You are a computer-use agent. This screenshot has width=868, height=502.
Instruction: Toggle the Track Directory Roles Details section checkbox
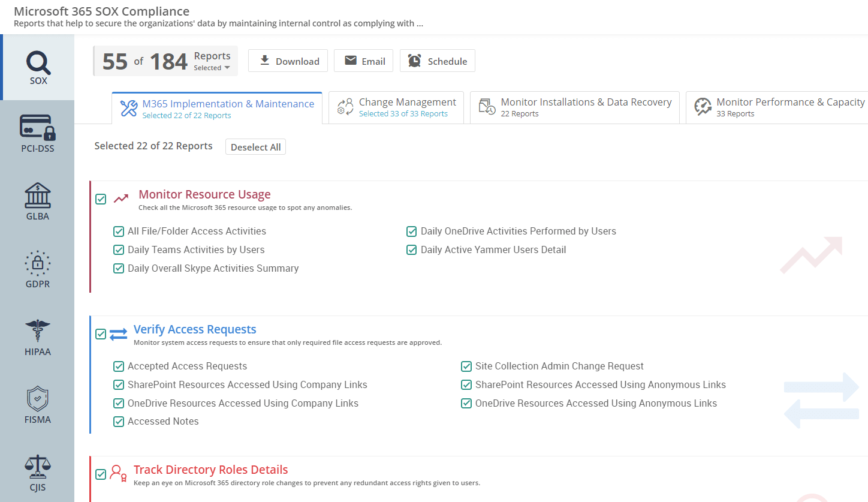[100, 474]
